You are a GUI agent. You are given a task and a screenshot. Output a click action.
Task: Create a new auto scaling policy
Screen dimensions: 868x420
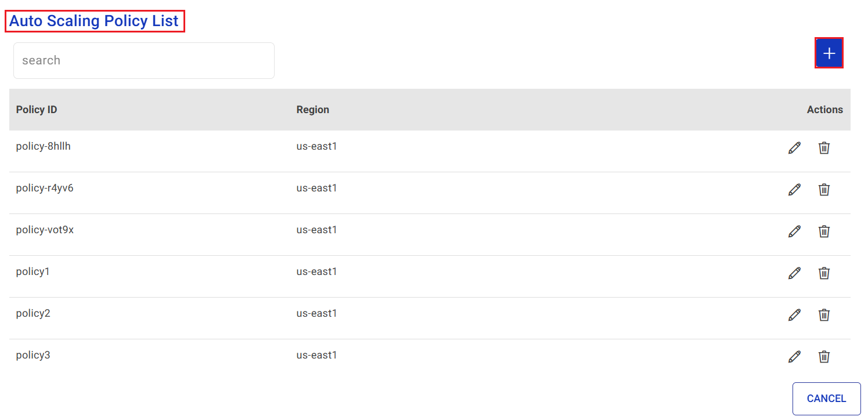(829, 53)
